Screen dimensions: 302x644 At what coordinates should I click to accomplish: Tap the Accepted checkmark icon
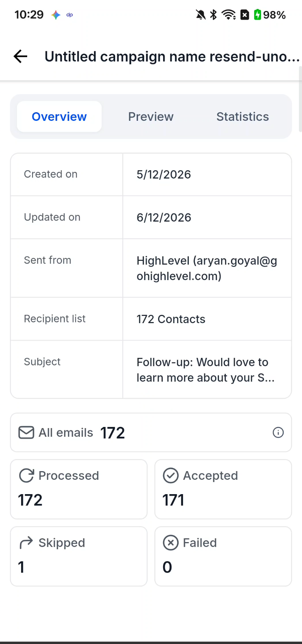tap(171, 476)
